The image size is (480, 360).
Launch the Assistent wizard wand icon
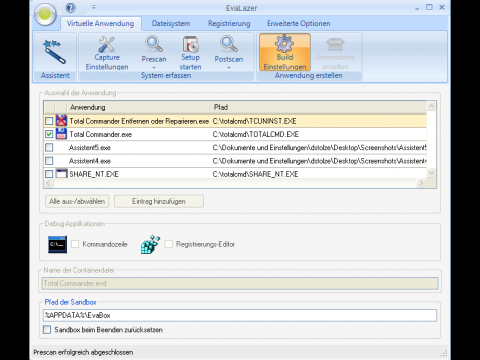click(x=55, y=52)
